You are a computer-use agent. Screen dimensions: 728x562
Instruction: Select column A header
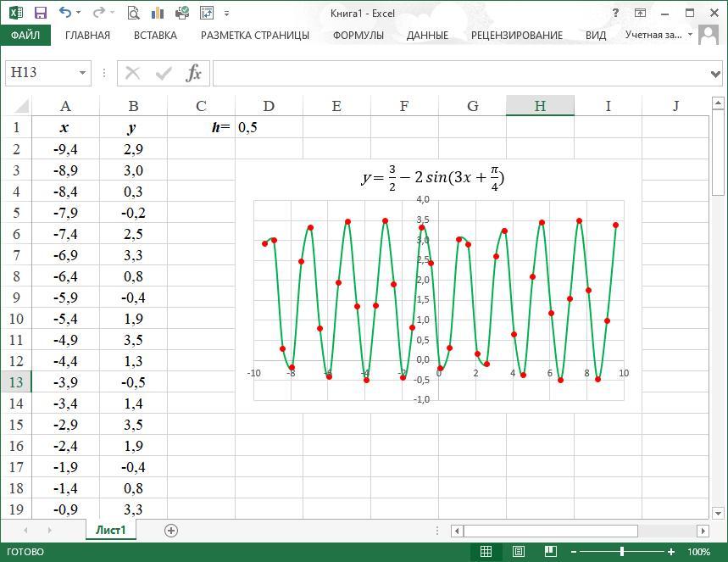[x=65, y=106]
